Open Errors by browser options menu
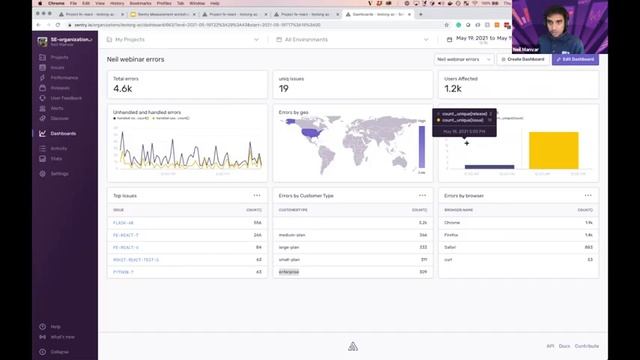This screenshot has width=640, height=360. tap(588, 196)
